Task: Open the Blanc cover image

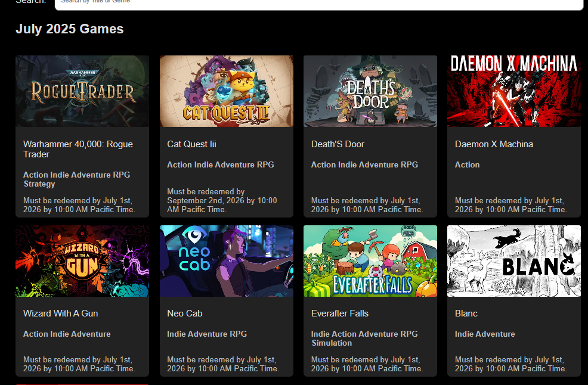Action: pos(513,261)
